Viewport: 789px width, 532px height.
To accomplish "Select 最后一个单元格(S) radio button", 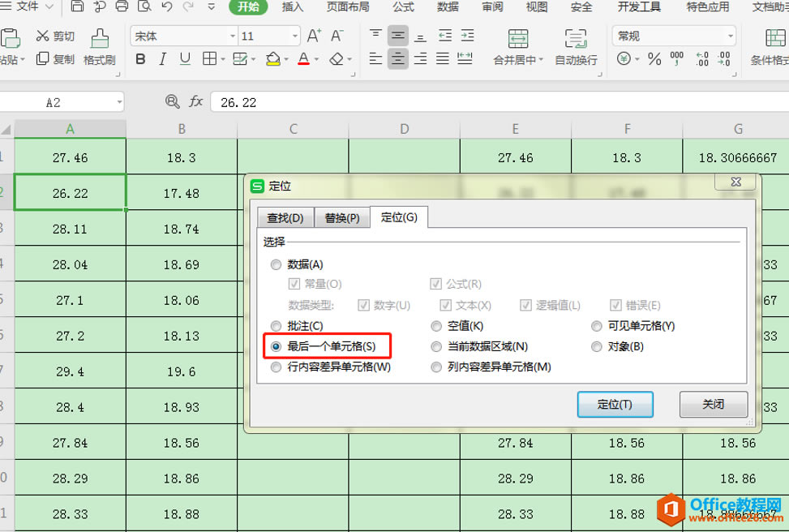I will point(276,346).
